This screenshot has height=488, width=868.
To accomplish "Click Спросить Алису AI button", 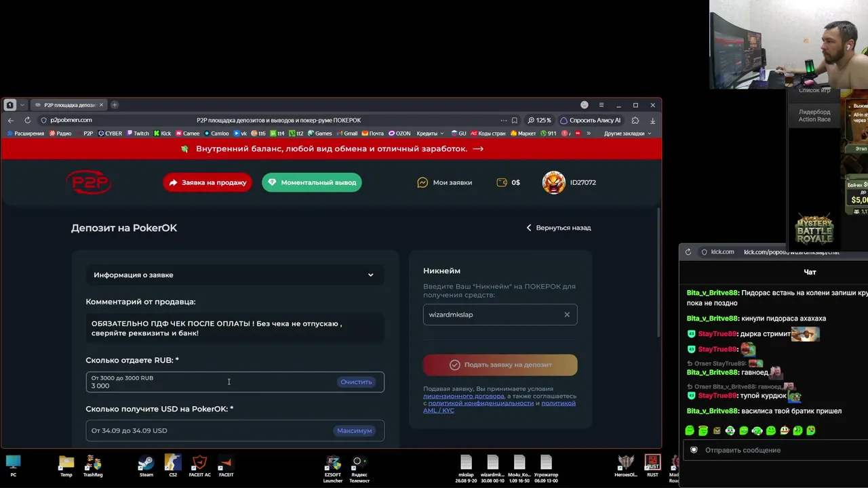I will pyautogui.click(x=590, y=121).
